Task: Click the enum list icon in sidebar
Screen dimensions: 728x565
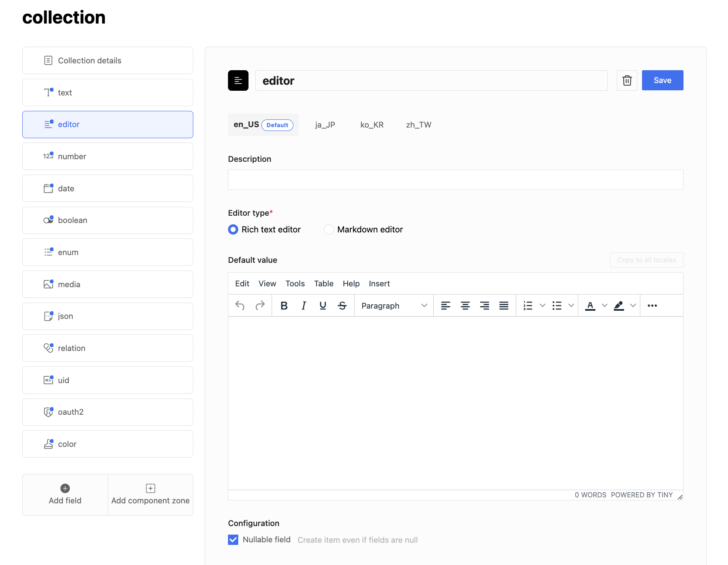Action: point(48,252)
